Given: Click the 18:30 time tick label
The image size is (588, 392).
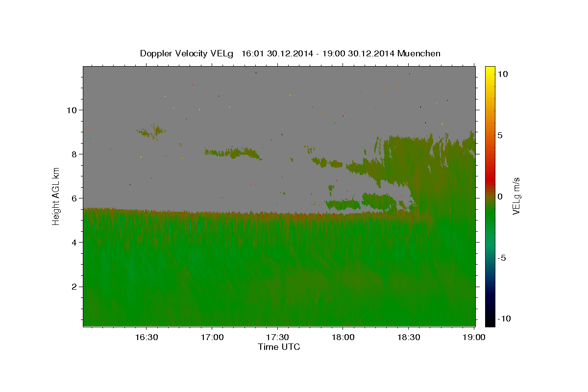Looking at the screenshot, I should coord(408,338).
